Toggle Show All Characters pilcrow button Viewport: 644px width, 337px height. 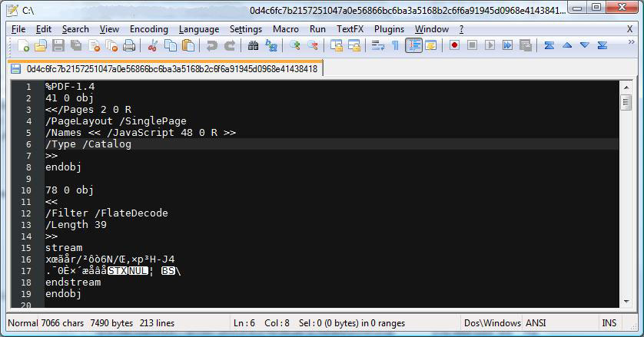pyautogui.click(x=395, y=46)
